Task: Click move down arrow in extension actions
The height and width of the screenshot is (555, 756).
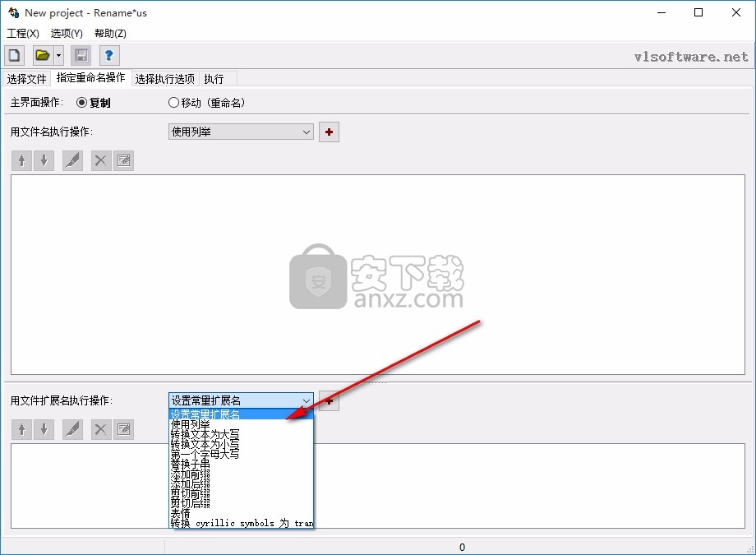Action: [x=44, y=429]
